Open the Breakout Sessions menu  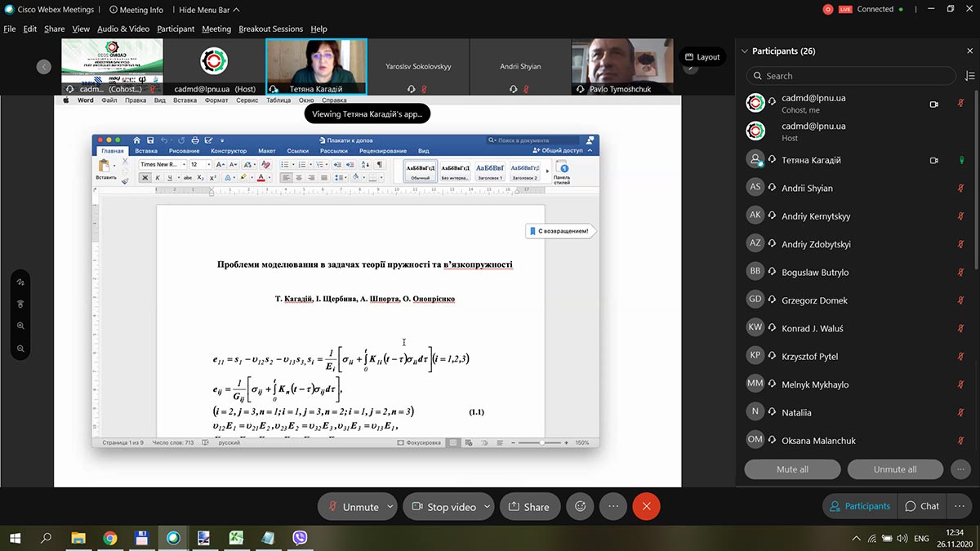[x=270, y=29]
